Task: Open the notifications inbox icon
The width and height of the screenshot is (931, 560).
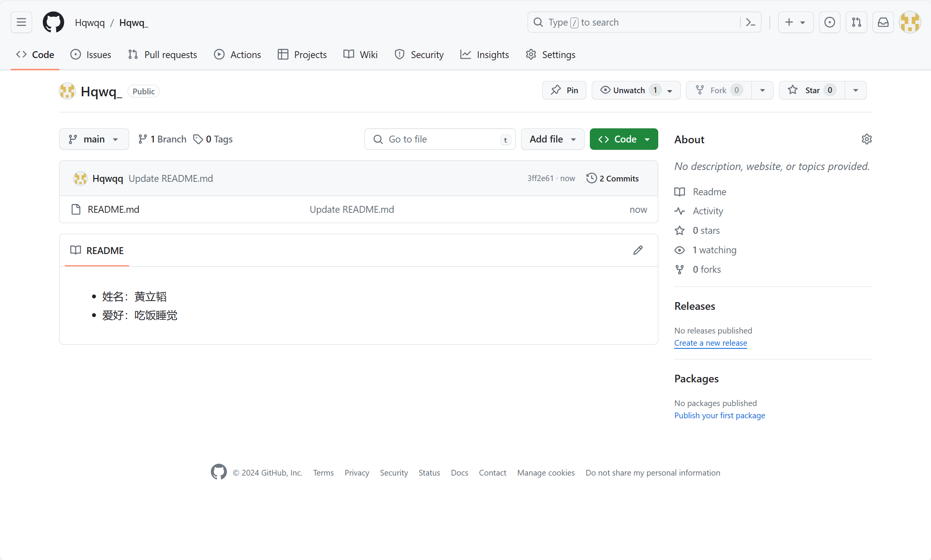Action: pos(883,22)
